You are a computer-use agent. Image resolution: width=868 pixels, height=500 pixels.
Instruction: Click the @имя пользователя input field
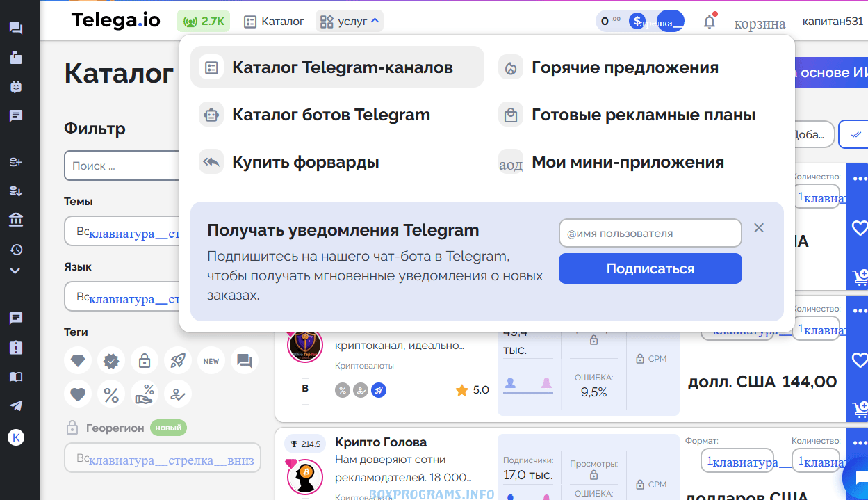tap(650, 234)
